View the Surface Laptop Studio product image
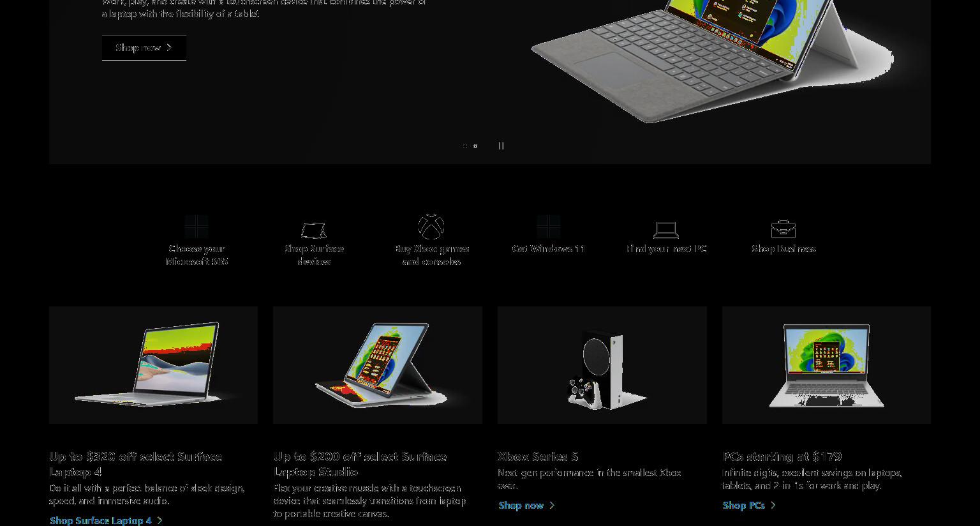The height and width of the screenshot is (526, 980). (378, 365)
